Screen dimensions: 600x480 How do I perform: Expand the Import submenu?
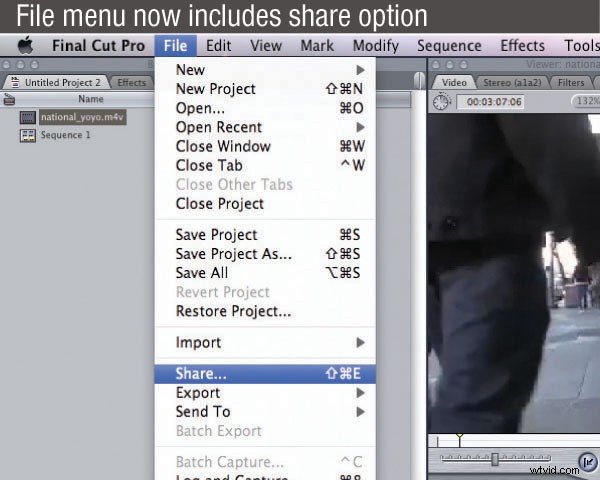(265, 342)
